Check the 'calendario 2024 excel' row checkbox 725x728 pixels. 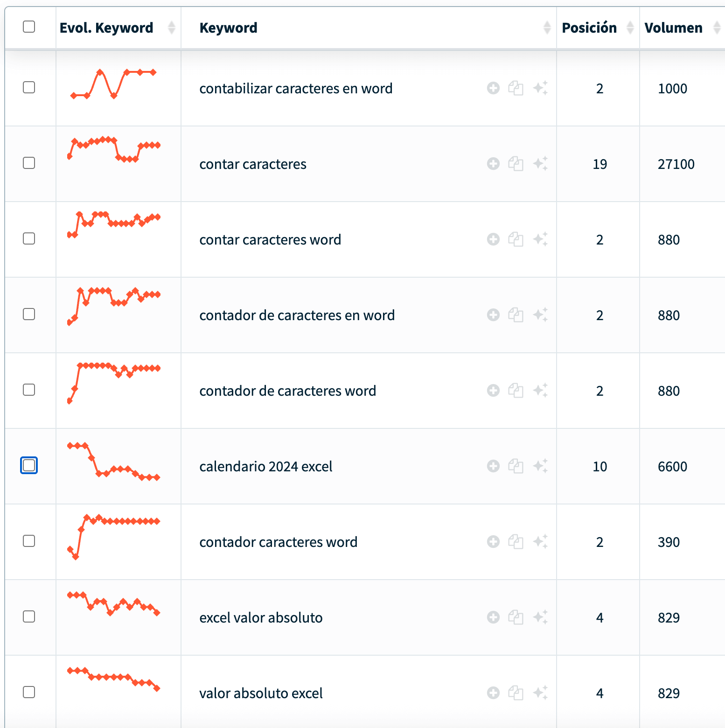click(x=29, y=465)
